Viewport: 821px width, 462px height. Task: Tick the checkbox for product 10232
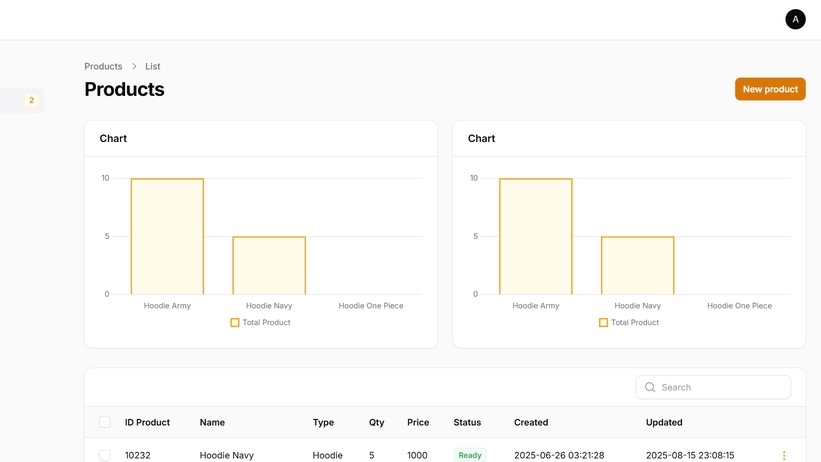coord(105,455)
